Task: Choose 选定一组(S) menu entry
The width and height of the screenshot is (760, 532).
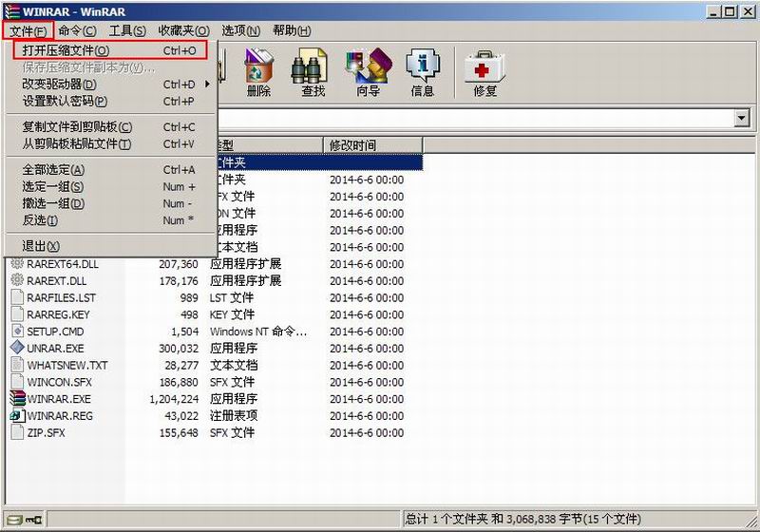Action: tap(111, 186)
